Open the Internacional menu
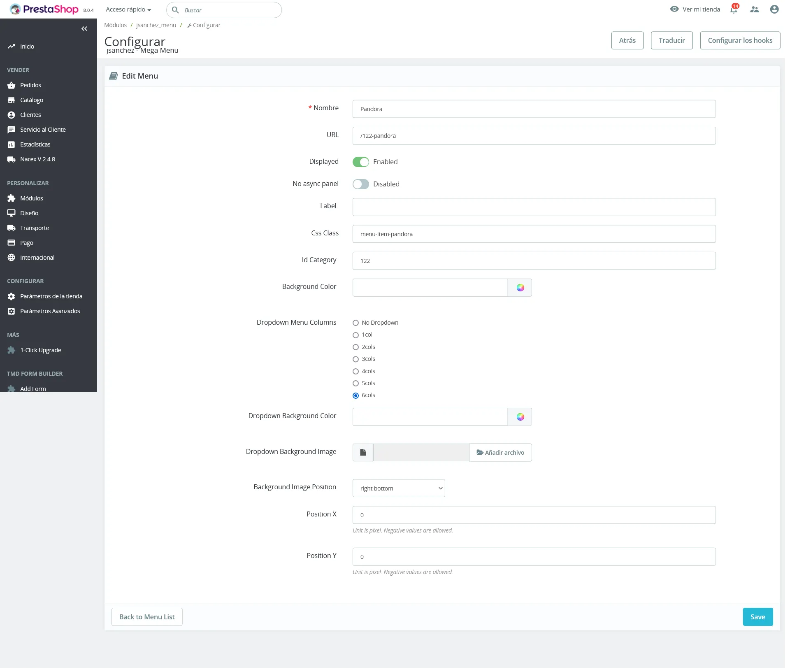Viewport: 790px width, 672px height. [37, 258]
